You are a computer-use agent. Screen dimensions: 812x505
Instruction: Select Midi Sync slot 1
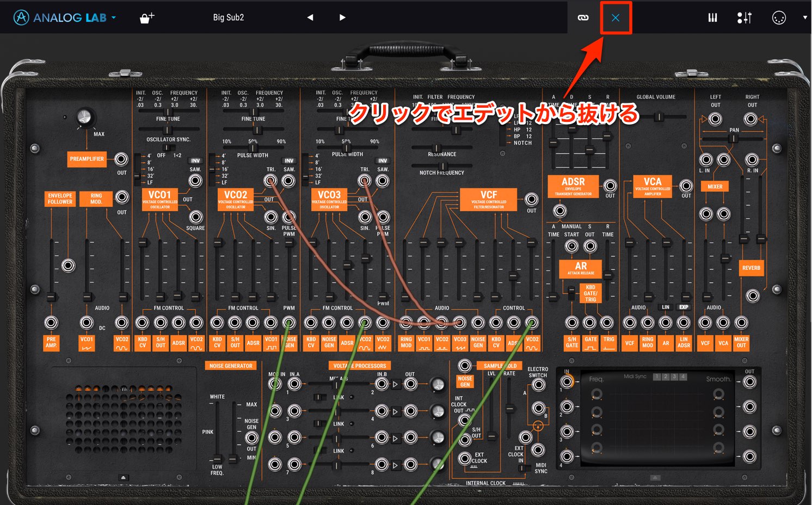tap(657, 377)
